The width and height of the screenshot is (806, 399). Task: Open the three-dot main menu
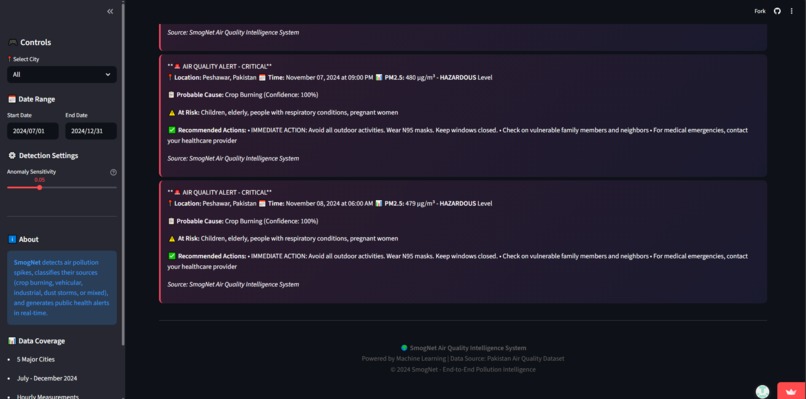tap(792, 11)
